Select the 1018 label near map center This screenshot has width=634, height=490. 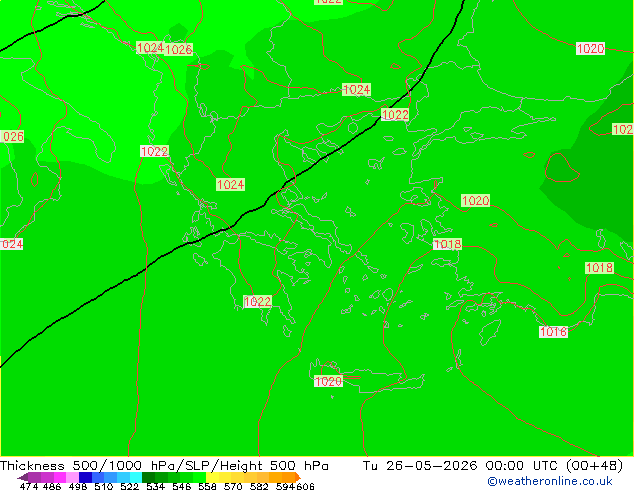coord(447,244)
